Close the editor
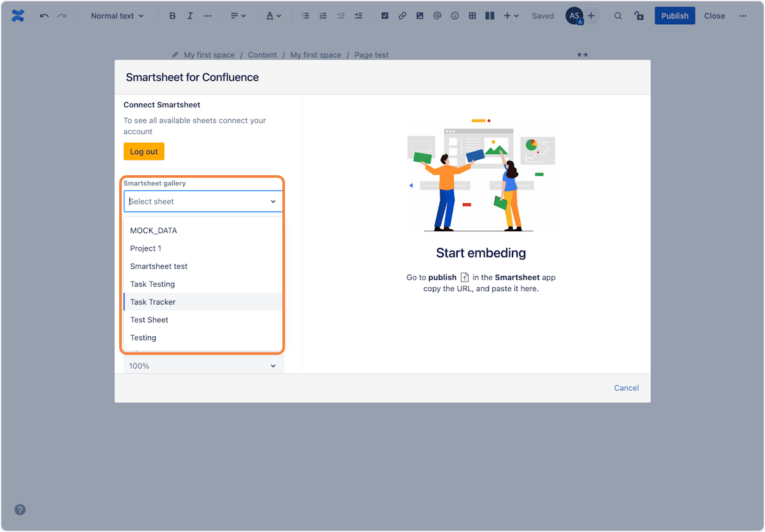Screen dimensions: 765x532 (x=715, y=16)
